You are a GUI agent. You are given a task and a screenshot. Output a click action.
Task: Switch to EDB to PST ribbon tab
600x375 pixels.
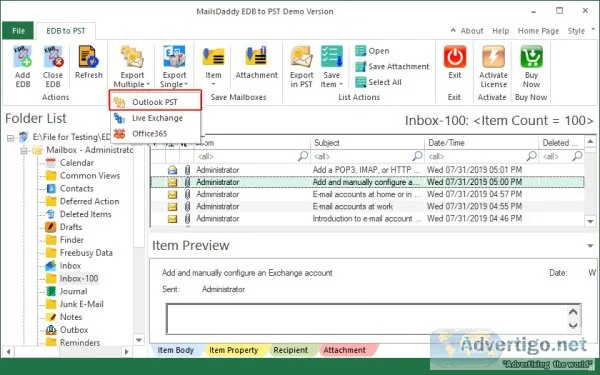coord(66,31)
